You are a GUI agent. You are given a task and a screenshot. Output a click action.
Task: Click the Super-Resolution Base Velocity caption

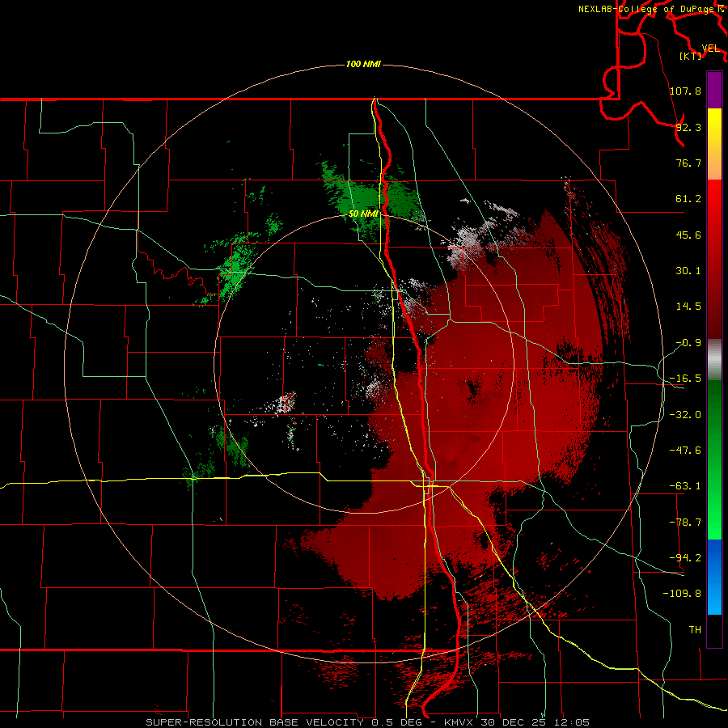(368, 722)
